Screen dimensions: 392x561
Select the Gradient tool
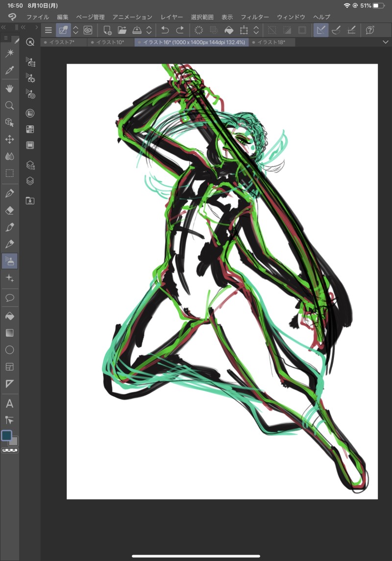coord(10,333)
